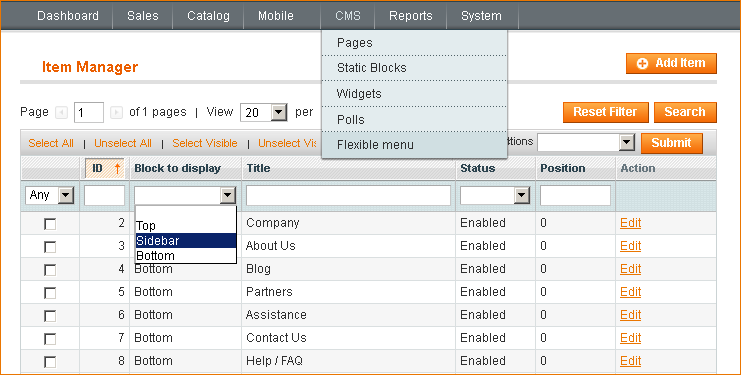
Task: Click the plus icon on Add Item
Action: tap(642, 63)
